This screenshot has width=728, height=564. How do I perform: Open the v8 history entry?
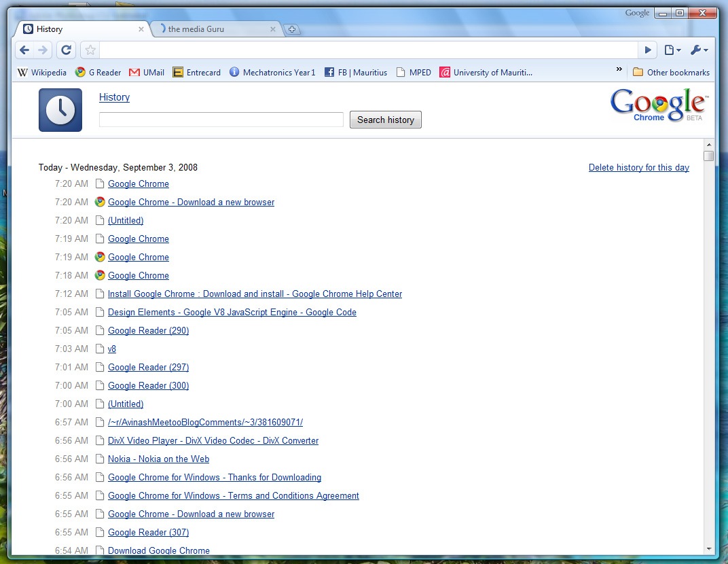[x=112, y=349]
